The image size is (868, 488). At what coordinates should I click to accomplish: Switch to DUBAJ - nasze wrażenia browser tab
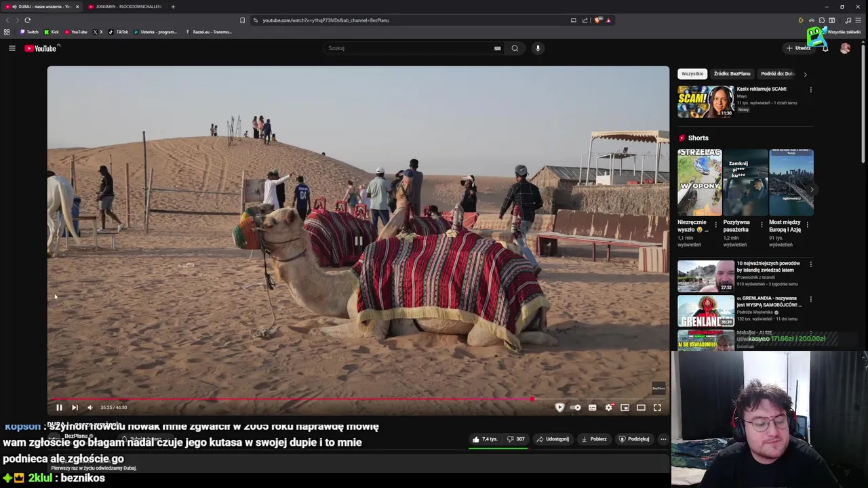[x=42, y=7]
